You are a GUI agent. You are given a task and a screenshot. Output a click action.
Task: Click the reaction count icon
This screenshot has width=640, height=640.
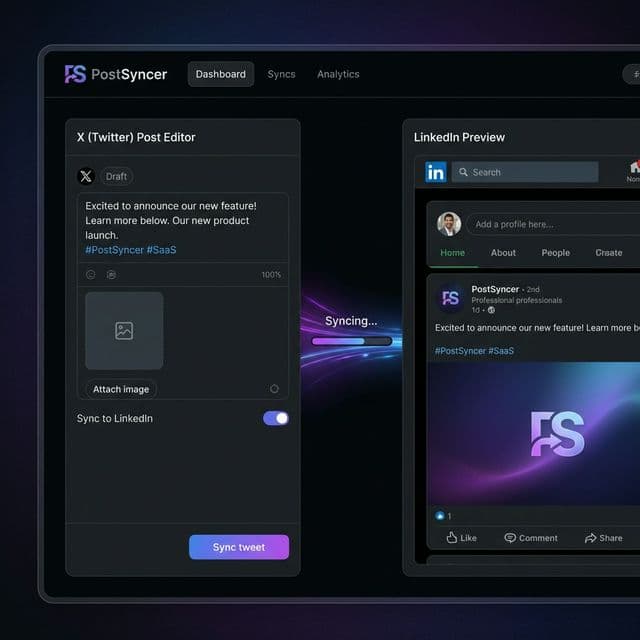coord(440,516)
